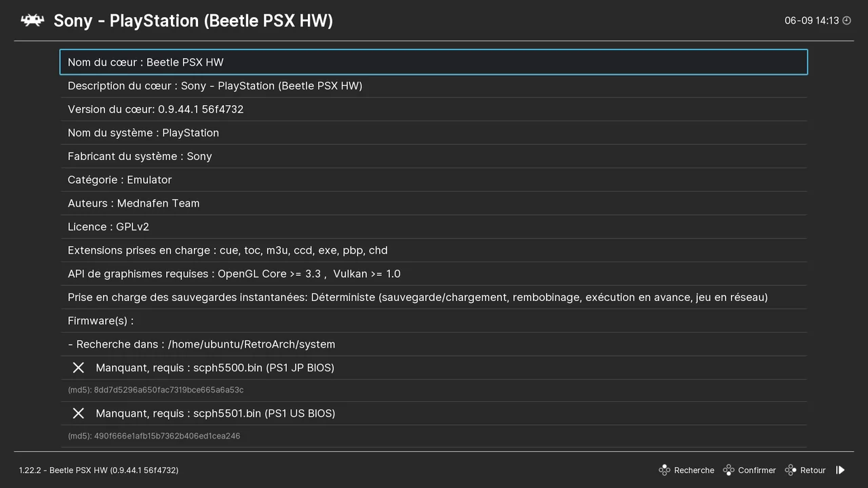The width and height of the screenshot is (868, 488).
Task: Click the date and time 06-09 14:13
Action: click(x=812, y=21)
